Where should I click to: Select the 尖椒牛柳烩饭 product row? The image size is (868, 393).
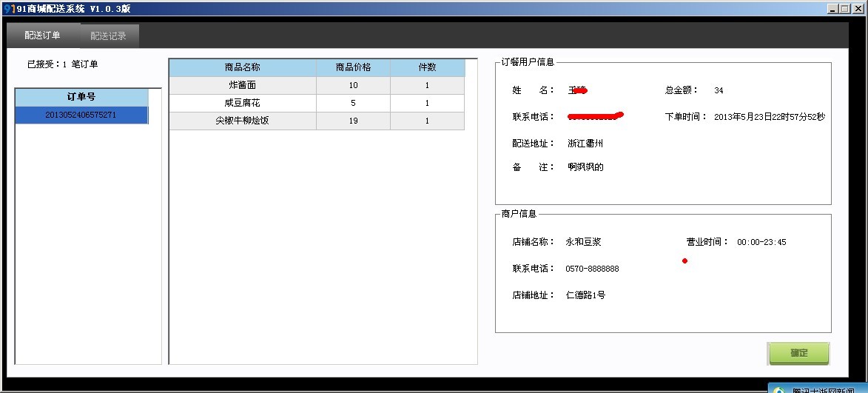tap(317, 121)
